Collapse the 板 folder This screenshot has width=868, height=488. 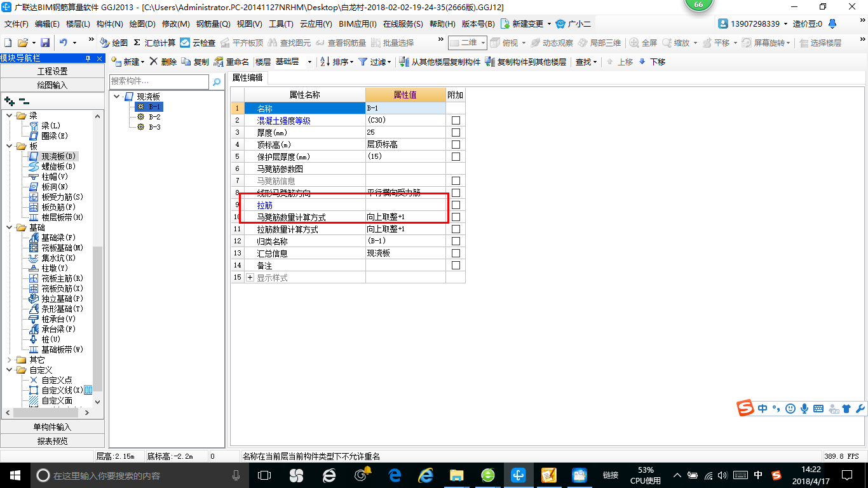[9, 146]
